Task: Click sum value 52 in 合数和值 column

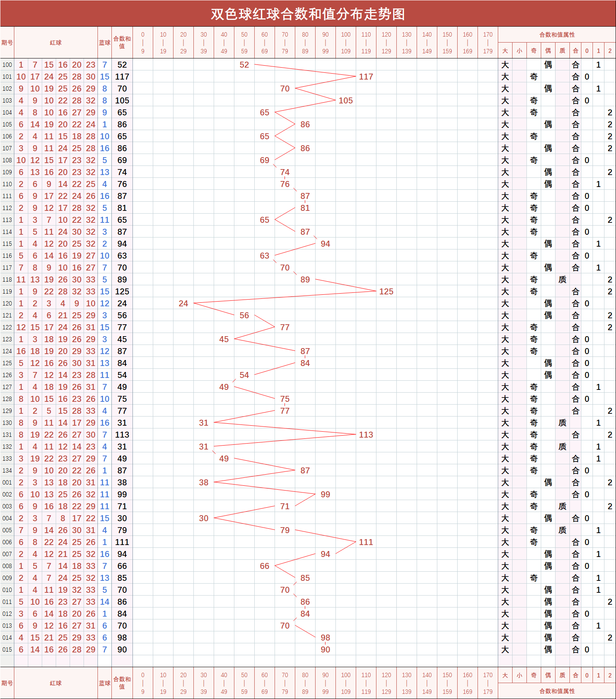Action: (x=122, y=64)
